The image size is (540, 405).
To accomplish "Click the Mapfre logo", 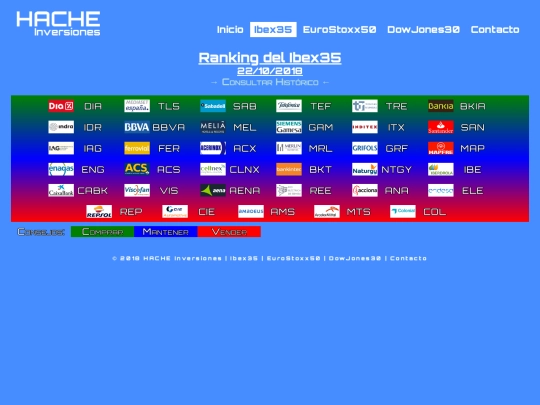I will [441, 148].
